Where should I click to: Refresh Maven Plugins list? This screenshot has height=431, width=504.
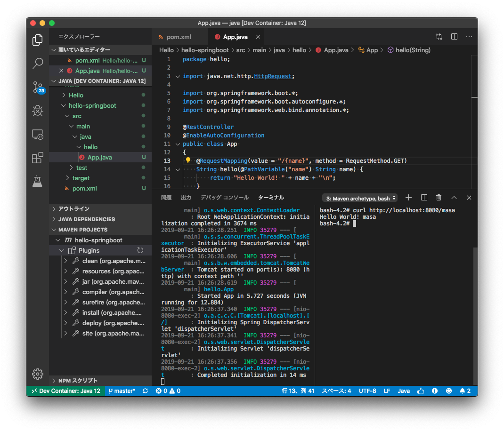pos(140,250)
